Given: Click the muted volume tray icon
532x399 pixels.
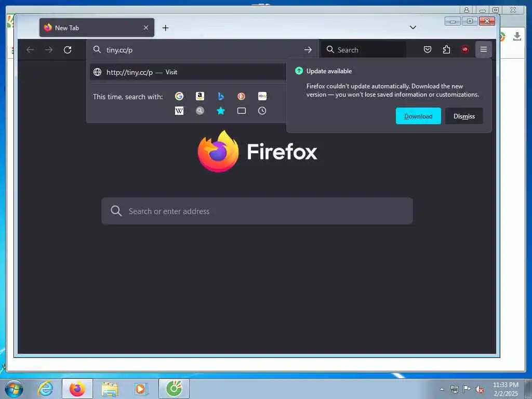Looking at the screenshot, I should [x=480, y=390].
